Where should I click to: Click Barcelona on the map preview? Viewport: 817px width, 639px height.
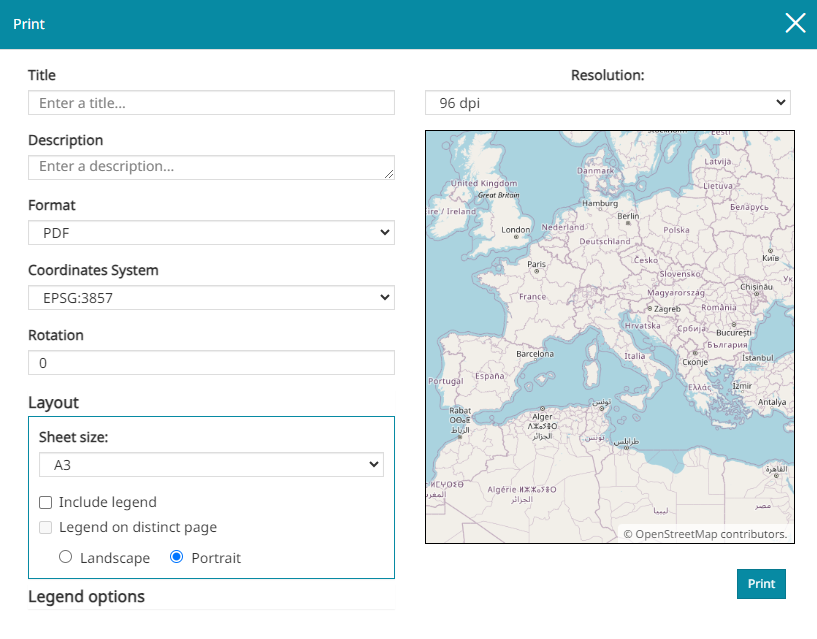point(534,355)
